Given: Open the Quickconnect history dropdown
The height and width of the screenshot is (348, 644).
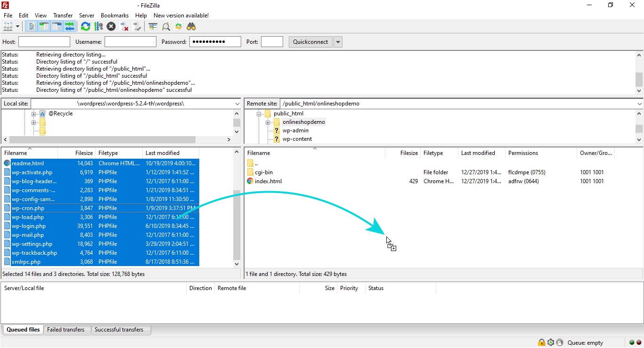Looking at the screenshot, I should (x=338, y=42).
